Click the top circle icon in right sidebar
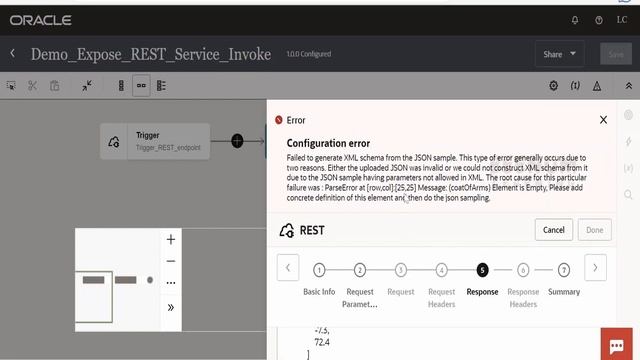Viewport: 640px width, 360px height. tap(629, 115)
